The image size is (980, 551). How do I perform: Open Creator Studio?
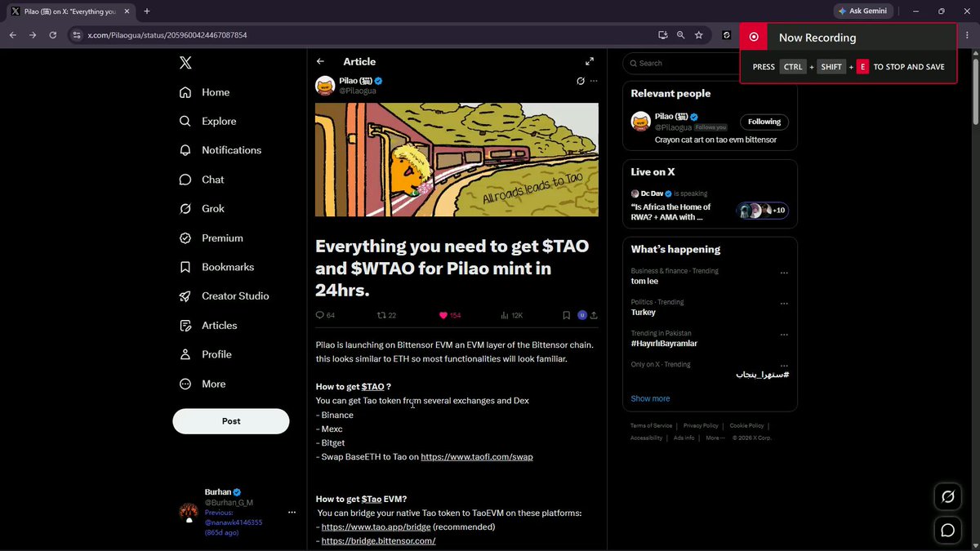coord(224,296)
